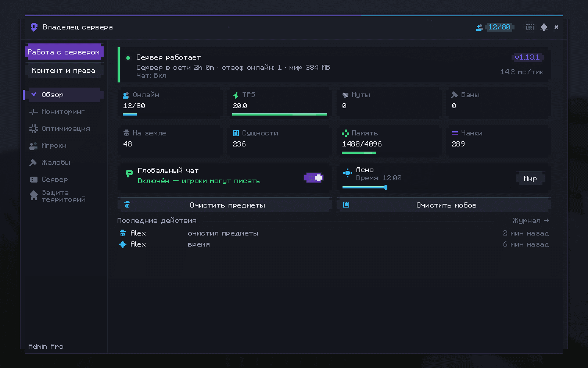Click the 14.2 мс/тик value
588x368 pixels.
(x=522, y=72)
